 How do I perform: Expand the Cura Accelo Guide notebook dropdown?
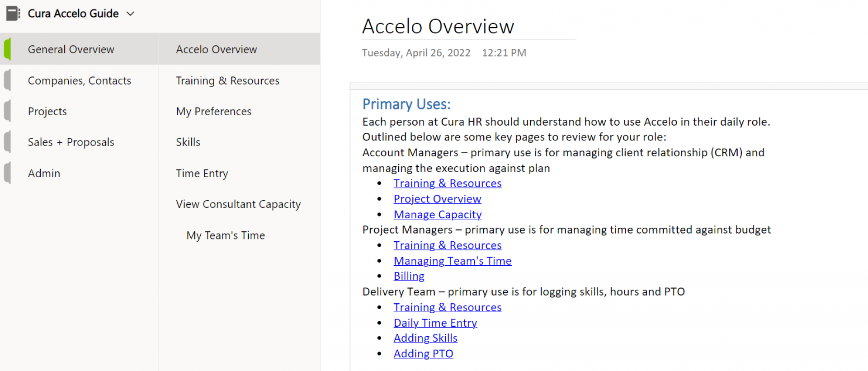(130, 14)
